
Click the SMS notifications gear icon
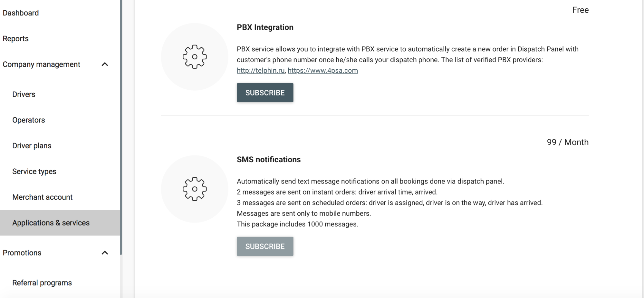tap(195, 189)
